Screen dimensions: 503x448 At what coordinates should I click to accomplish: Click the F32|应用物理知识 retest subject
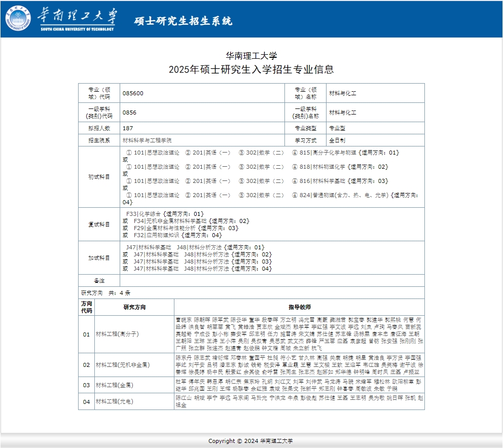pos(157,235)
